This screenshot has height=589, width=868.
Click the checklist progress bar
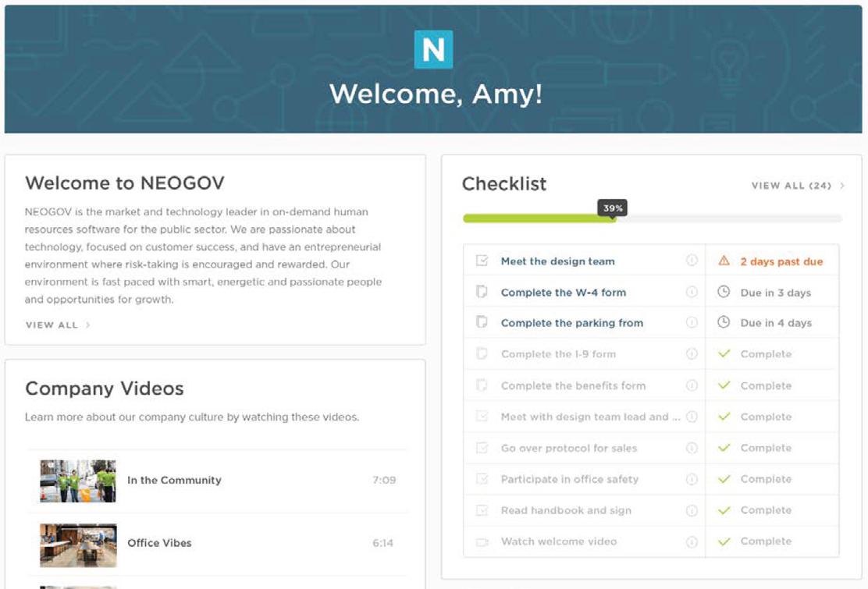pyautogui.click(x=652, y=219)
